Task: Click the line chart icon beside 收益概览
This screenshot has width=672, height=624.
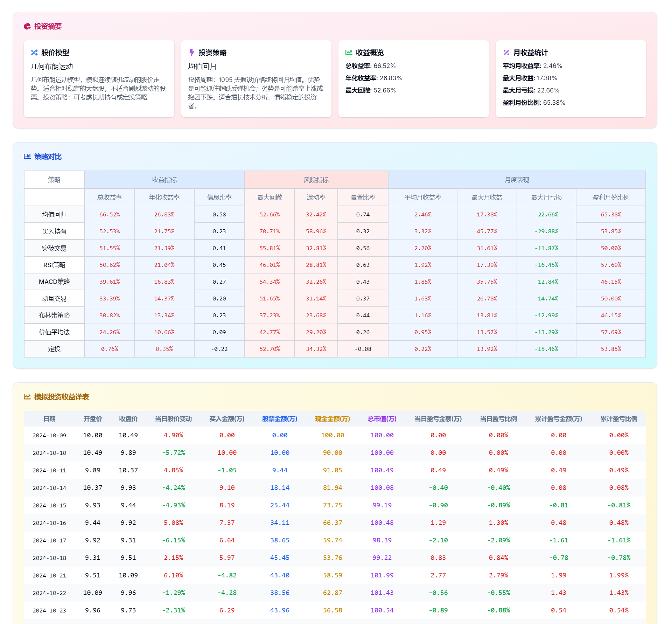Action: (x=349, y=53)
